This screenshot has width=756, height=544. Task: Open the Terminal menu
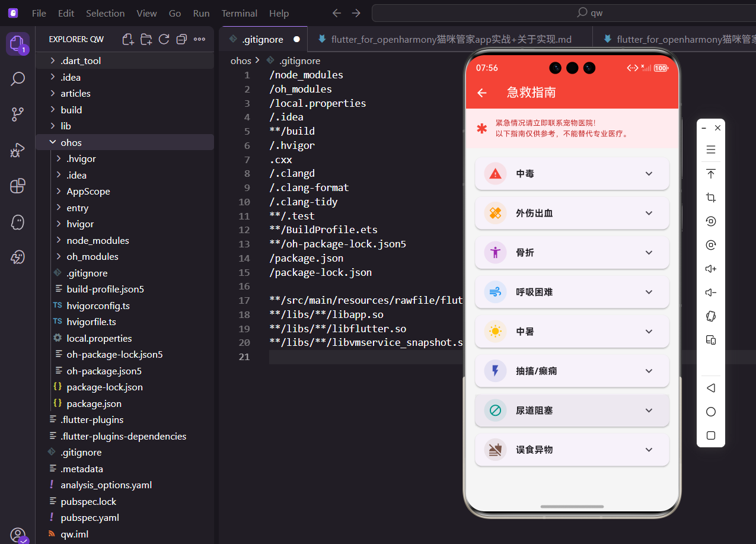(240, 13)
